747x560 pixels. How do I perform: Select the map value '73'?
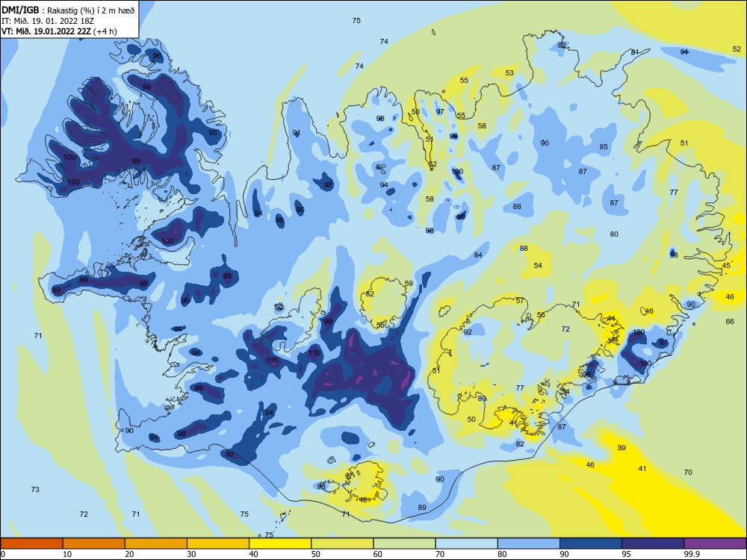click(35, 490)
